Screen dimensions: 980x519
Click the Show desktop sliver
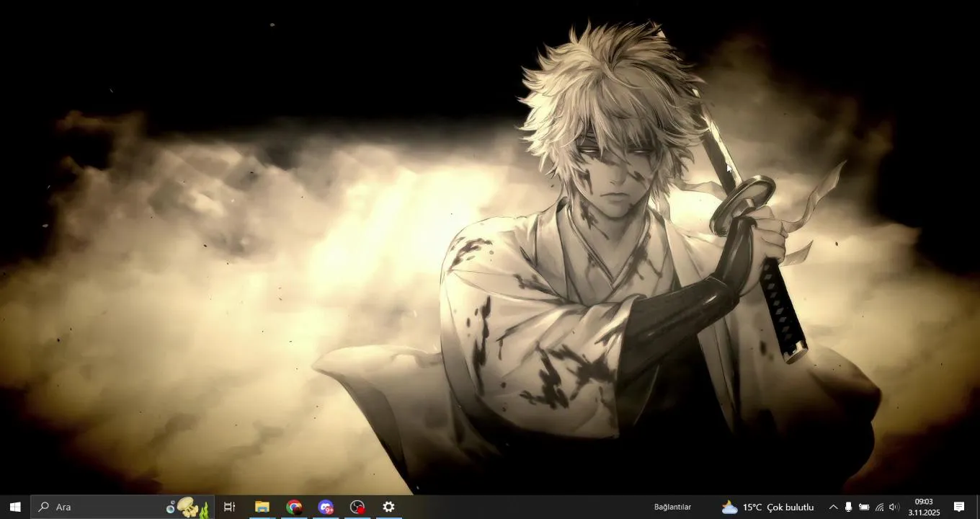(977, 507)
